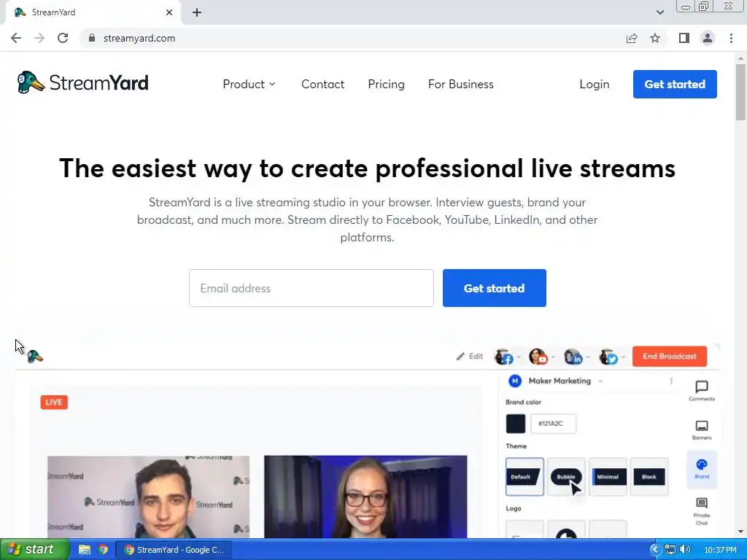Open the Private Chat panel icon
This screenshot has height=560, width=747.
702,511
